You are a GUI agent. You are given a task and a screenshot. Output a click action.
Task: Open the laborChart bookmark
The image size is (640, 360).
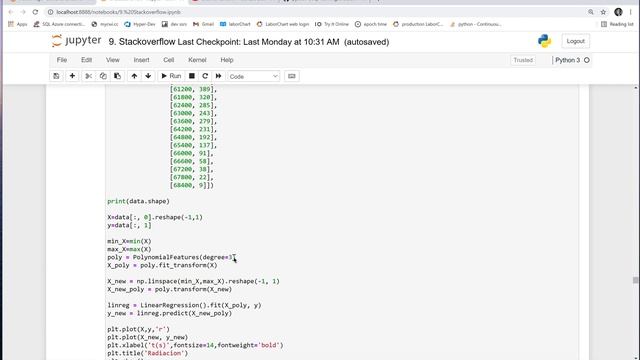pos(235,24)
